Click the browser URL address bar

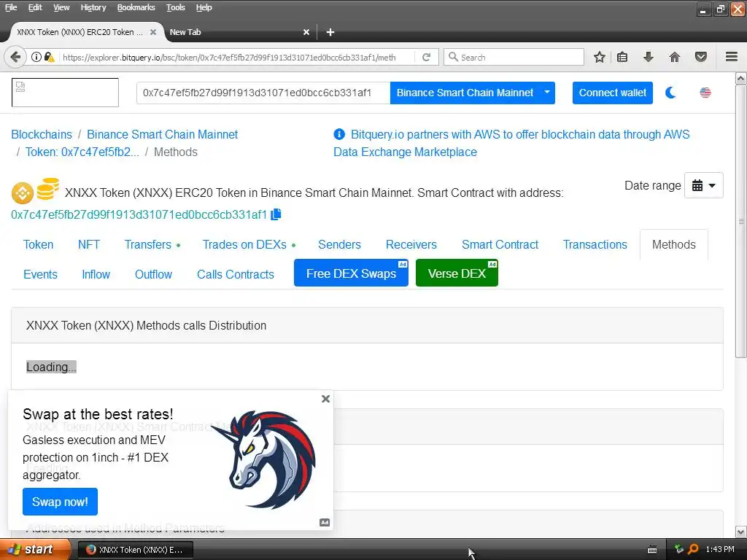tap(236, 57)
